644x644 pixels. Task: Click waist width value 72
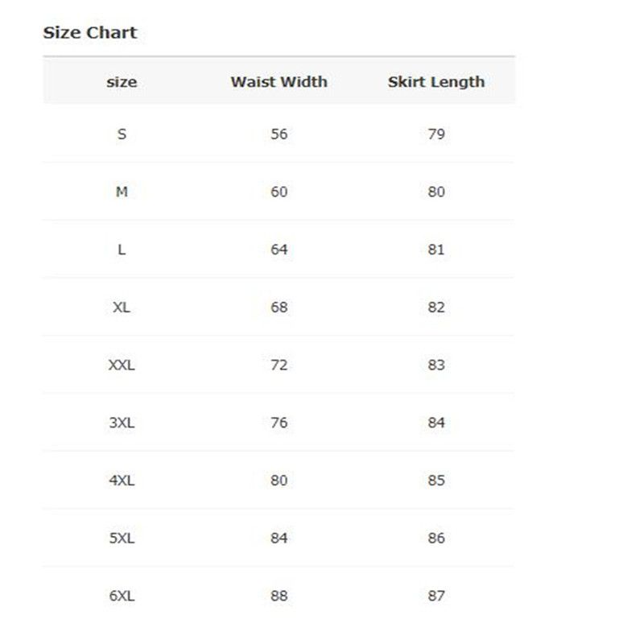279,365
